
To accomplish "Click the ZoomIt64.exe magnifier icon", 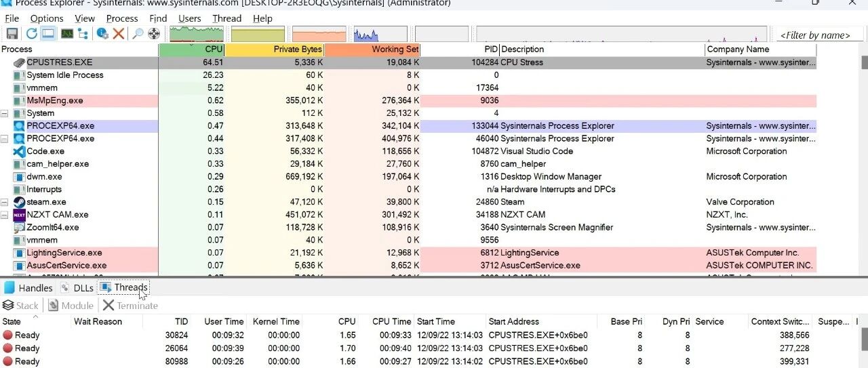I will pos(19,228).
